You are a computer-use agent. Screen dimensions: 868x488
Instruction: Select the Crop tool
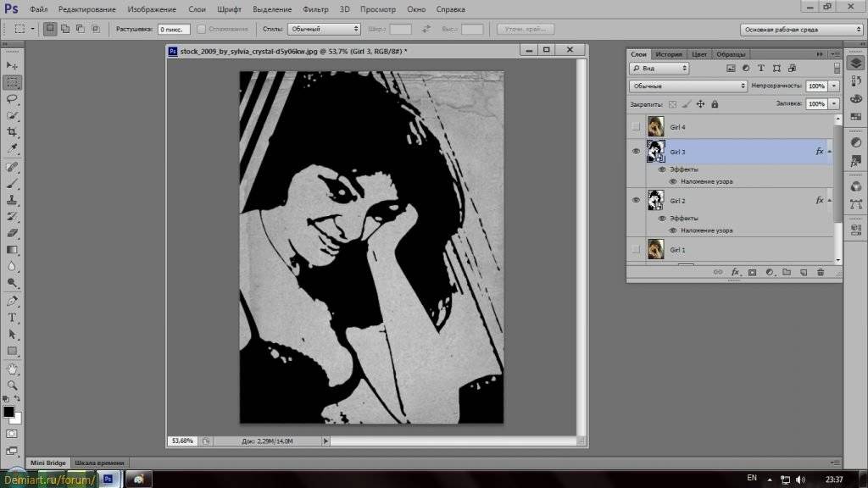click(12, 132)
